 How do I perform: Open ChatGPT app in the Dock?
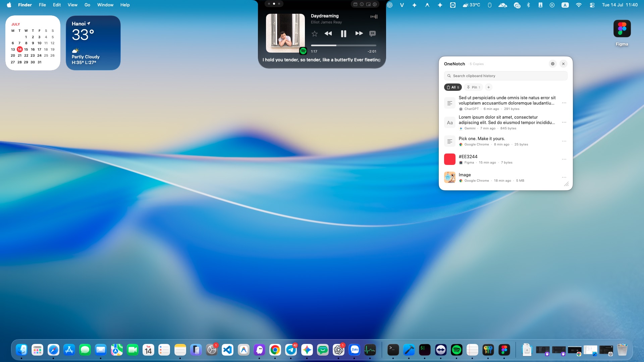pyautogui.click(x=338, y=350)
